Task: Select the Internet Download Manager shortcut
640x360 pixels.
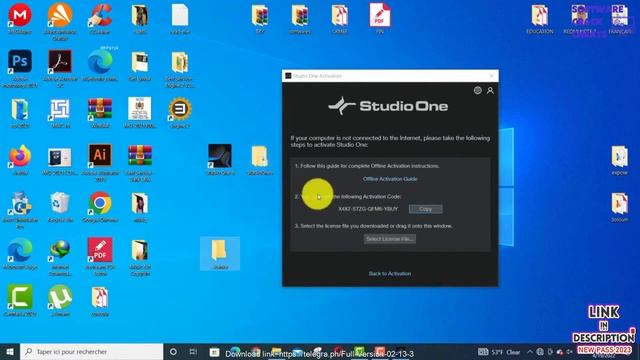Action: point(60,257)
